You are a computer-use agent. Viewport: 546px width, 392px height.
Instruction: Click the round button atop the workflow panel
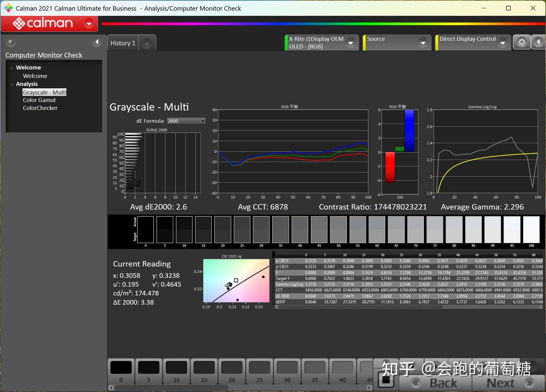coord(11,42)
